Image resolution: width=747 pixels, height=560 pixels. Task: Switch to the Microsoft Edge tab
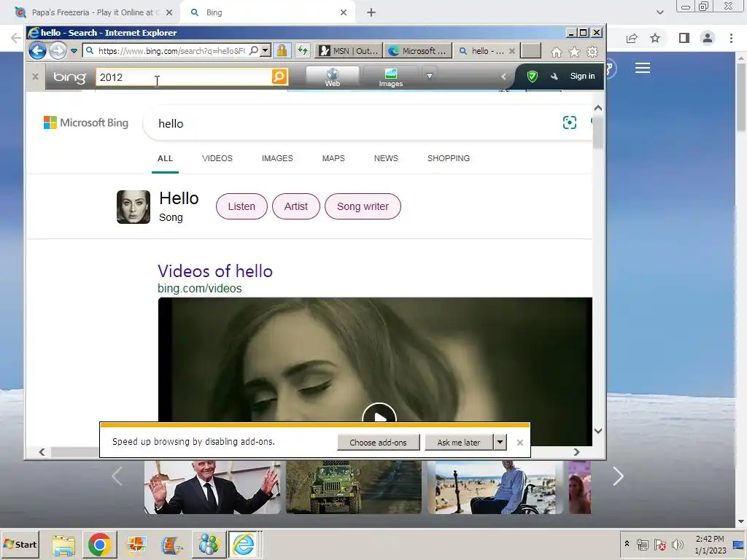418,51
